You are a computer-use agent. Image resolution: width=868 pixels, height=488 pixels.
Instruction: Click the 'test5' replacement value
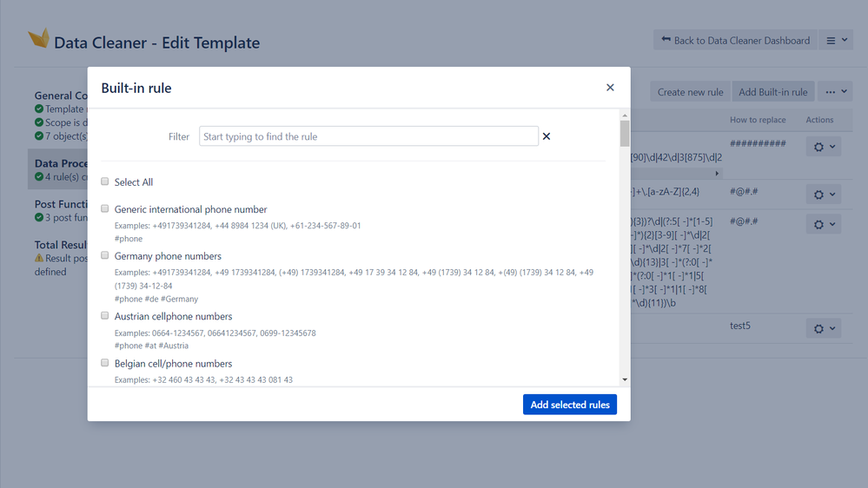(740, 326)
